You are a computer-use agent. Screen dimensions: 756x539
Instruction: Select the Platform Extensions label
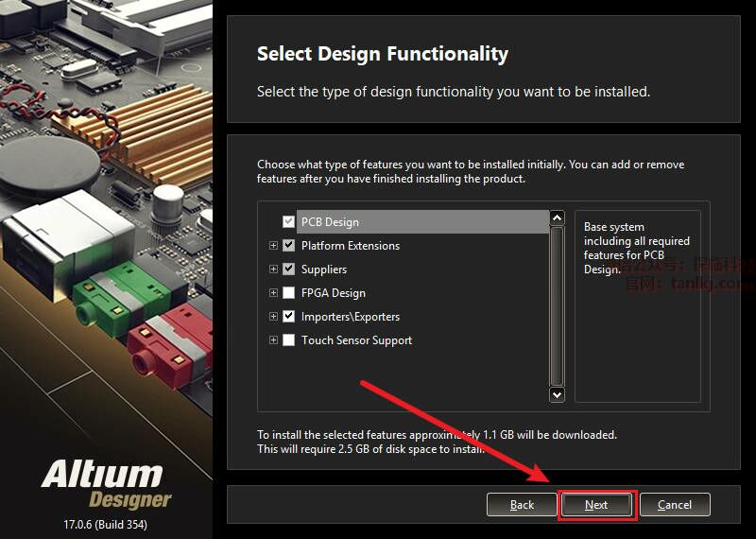[351, 246]
